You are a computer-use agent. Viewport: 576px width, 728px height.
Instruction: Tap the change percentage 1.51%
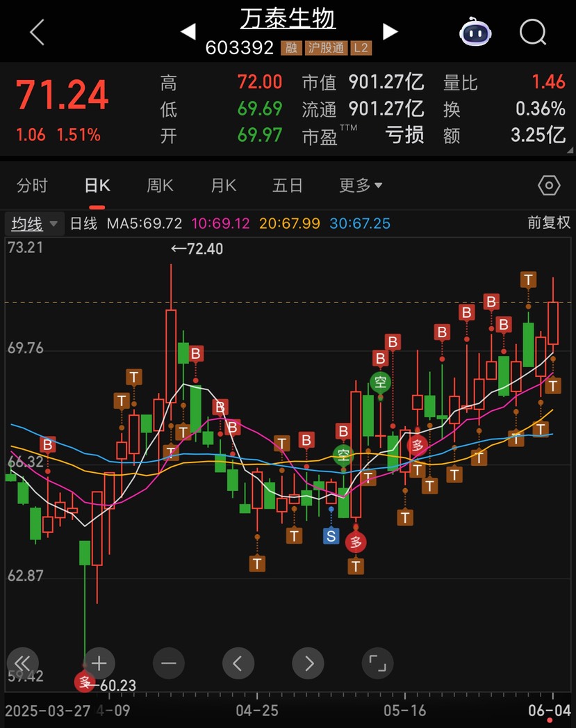point(79,135)
